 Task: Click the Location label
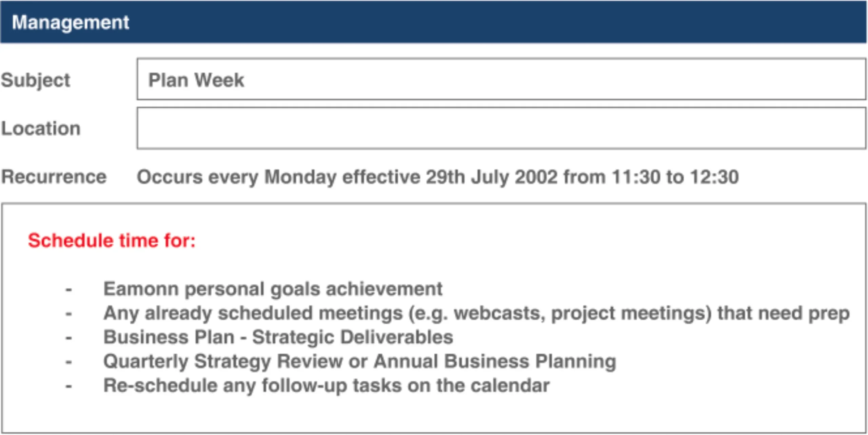[41, 129]
